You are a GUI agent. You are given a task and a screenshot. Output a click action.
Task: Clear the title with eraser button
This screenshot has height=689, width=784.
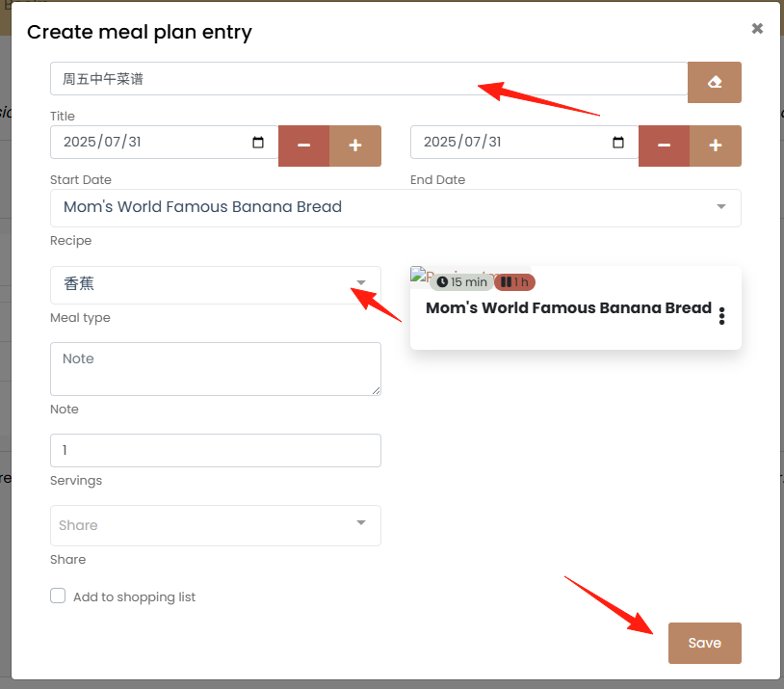point(714,82)
